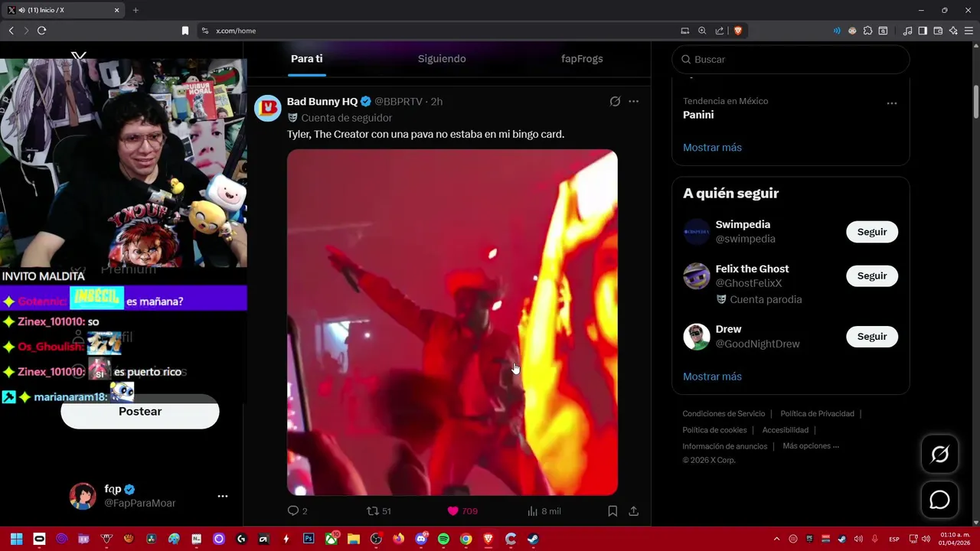This screenshot has height=551, width=980.
Task: Open the Brave Shields lion icon
Action: coord(738,31)
